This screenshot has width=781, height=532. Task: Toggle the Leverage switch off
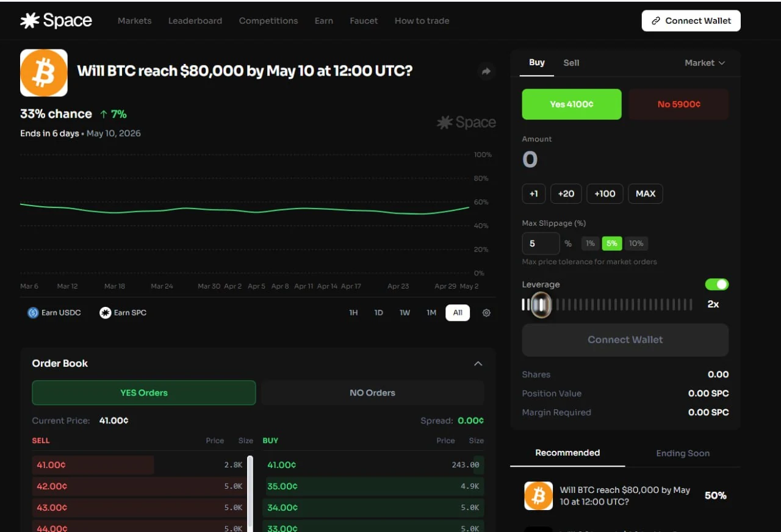[x=717, y=284]
